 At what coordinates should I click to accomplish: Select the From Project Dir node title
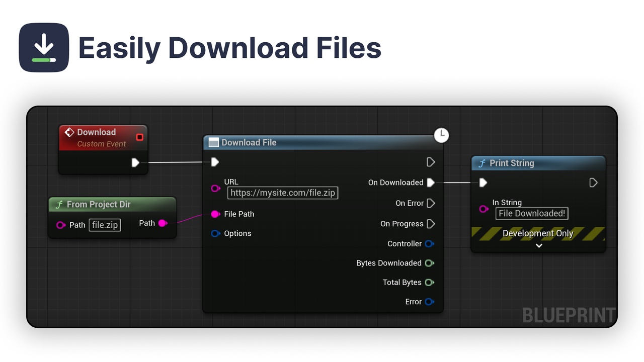point(99,205)
